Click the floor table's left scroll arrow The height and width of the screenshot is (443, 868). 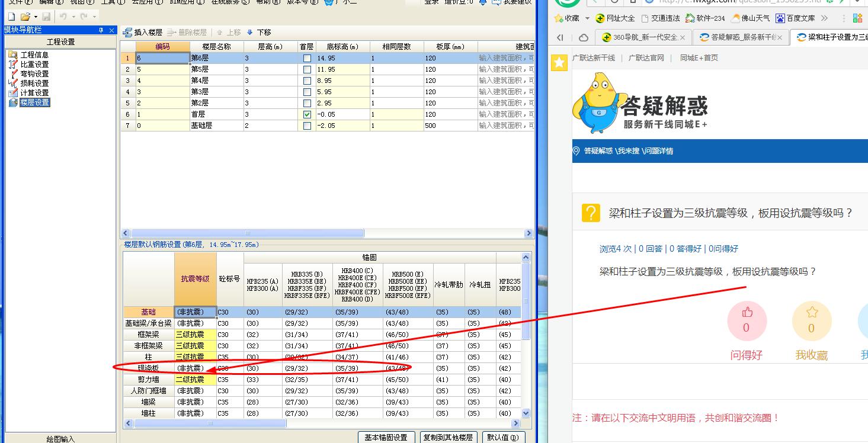tap(126, 233)
